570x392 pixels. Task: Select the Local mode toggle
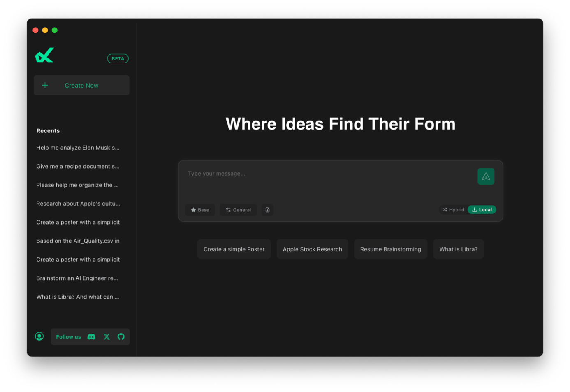coord(482,210)
